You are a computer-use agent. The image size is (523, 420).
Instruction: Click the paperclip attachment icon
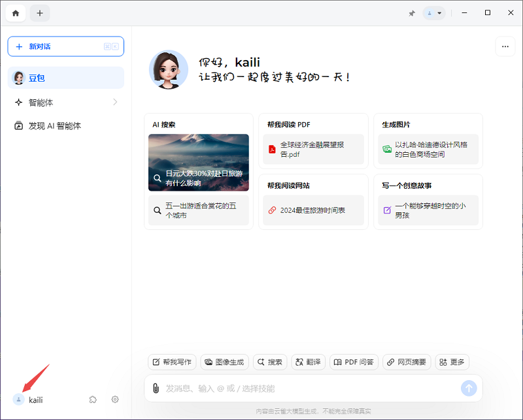(x=155, y=388)
